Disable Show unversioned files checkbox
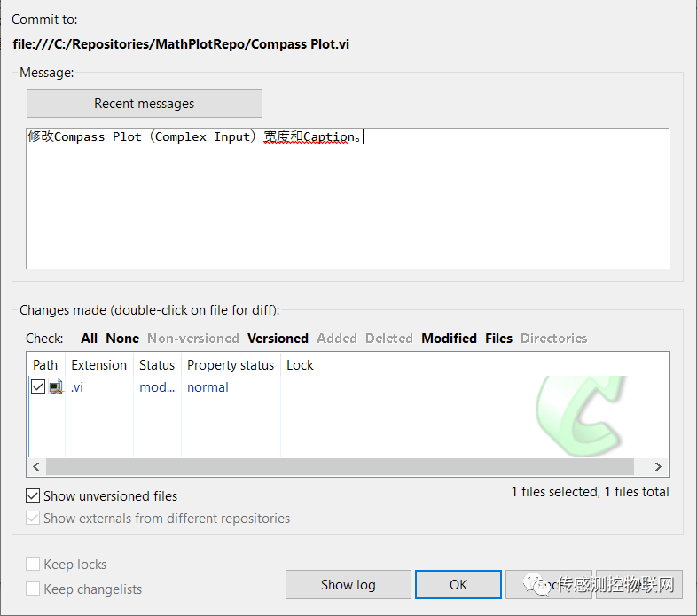This screenshot has width=697, height=616. [34, 496]
